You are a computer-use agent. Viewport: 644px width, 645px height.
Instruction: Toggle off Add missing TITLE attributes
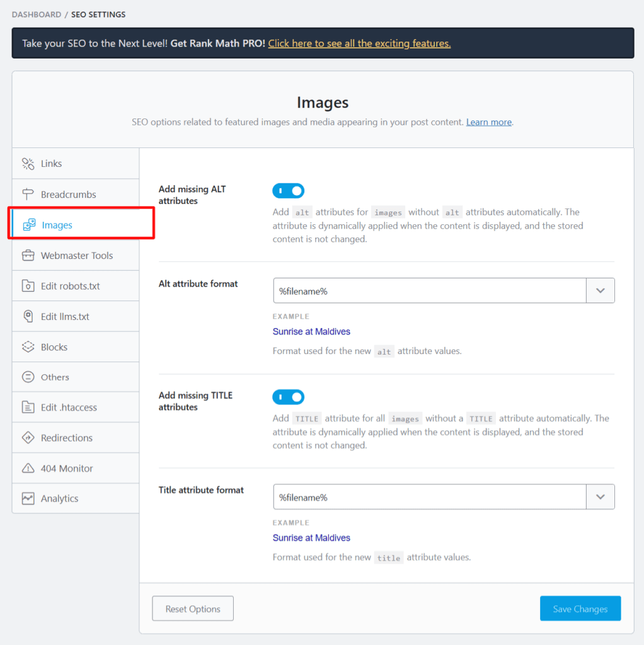tap(288, 397)
